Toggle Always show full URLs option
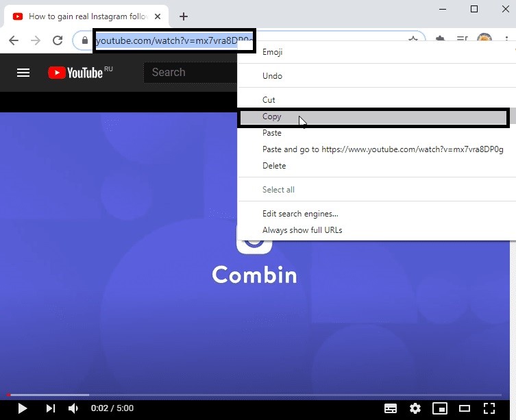This screenshot has width=516, height=420. pos(376,230)
